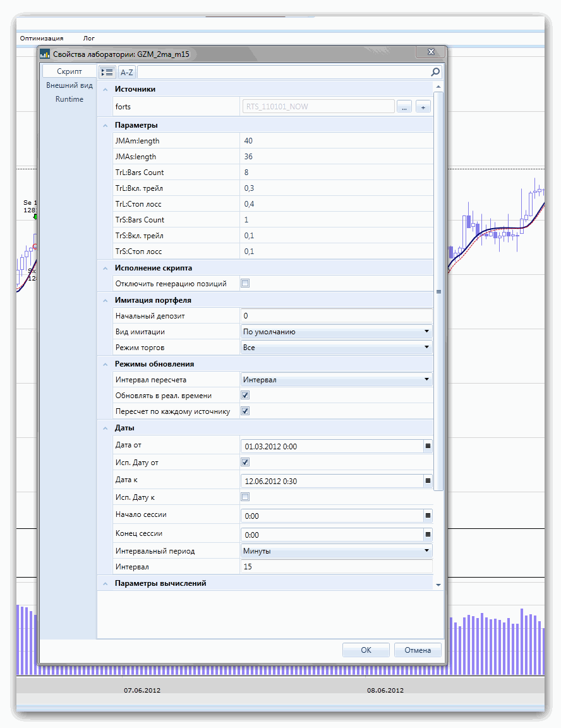Screen dimensions: 561x728
Task: Collapse the Параметры вычислений section
Action: pos(106,584)
